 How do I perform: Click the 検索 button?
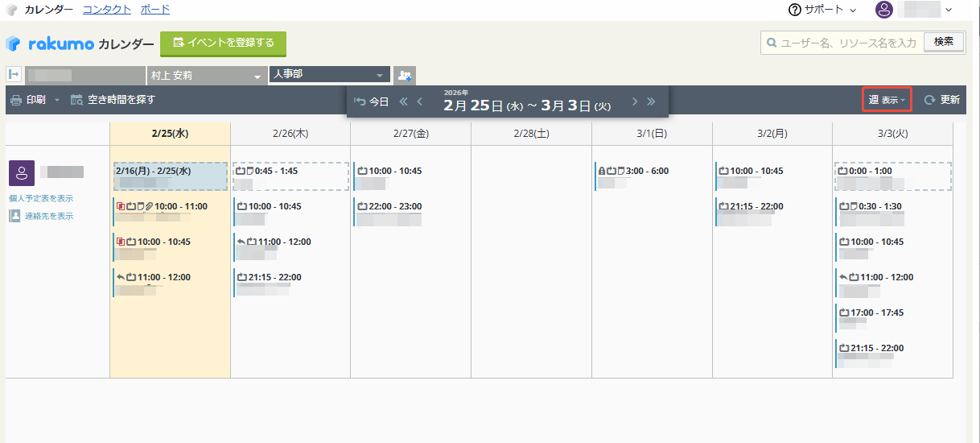[944, 42]
